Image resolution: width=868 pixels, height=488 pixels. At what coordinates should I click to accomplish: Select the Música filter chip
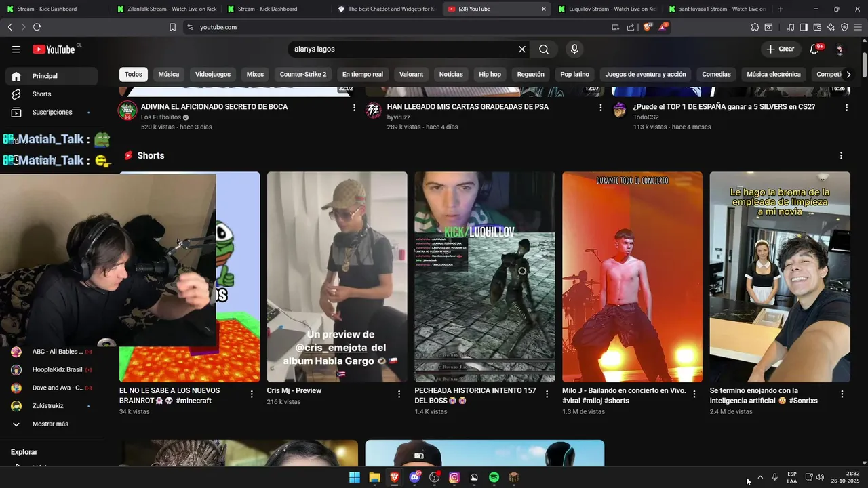[169, 75]
